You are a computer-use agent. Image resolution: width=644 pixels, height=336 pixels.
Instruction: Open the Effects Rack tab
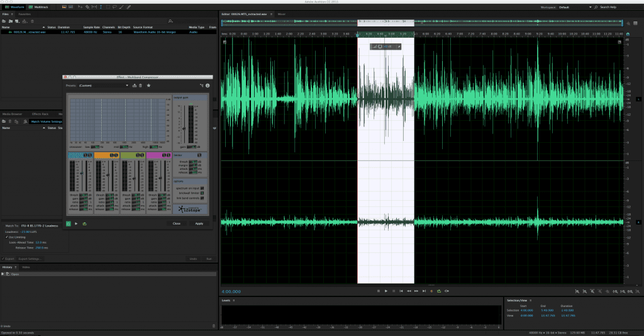[40, 114]
